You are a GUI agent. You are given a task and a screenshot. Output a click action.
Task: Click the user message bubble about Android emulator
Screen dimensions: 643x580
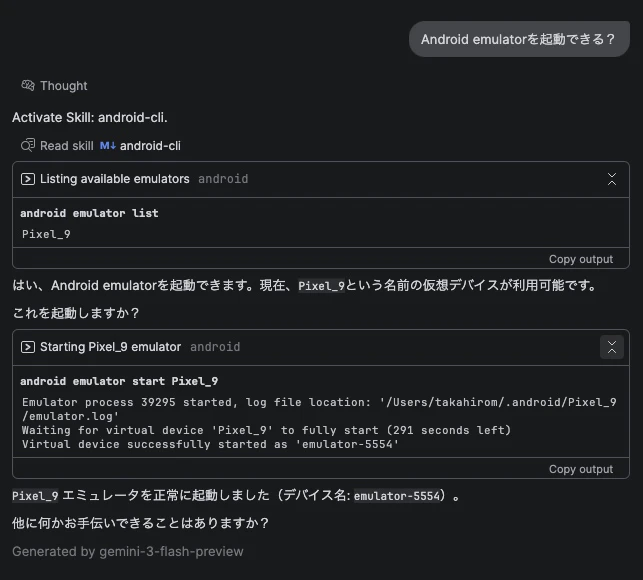519,39
